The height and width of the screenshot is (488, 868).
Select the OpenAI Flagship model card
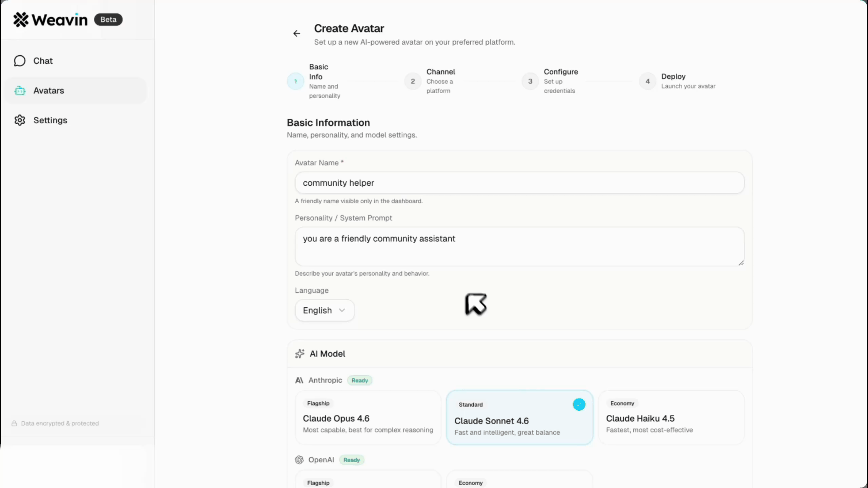[368, 479]
